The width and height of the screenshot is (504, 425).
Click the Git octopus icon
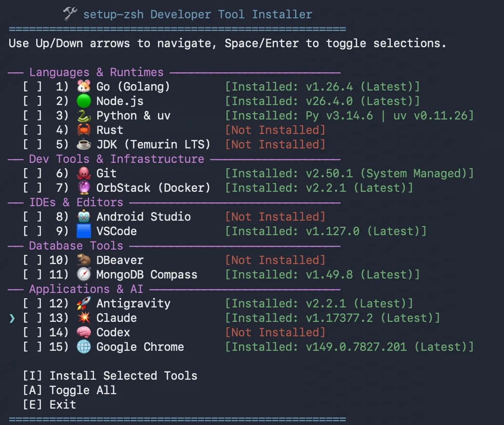click(83, 173)
